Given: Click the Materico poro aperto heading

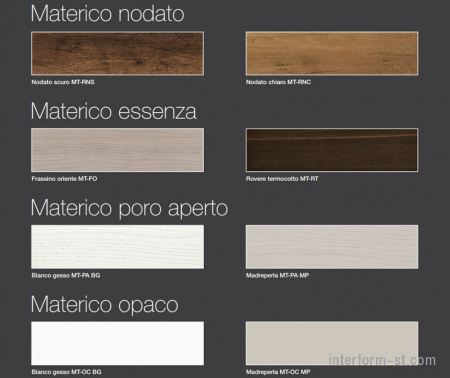Looking at the screenshot, I should (129, 208).
